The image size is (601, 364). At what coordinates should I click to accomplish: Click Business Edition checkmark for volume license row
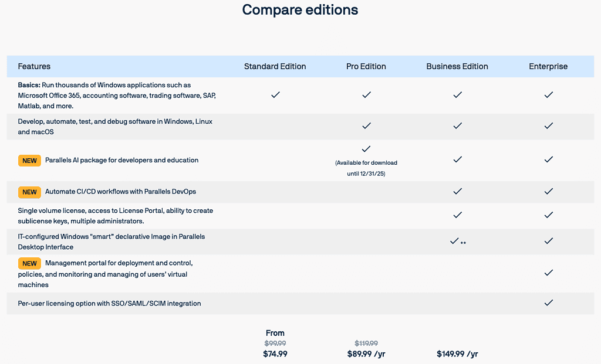[457, 215]
